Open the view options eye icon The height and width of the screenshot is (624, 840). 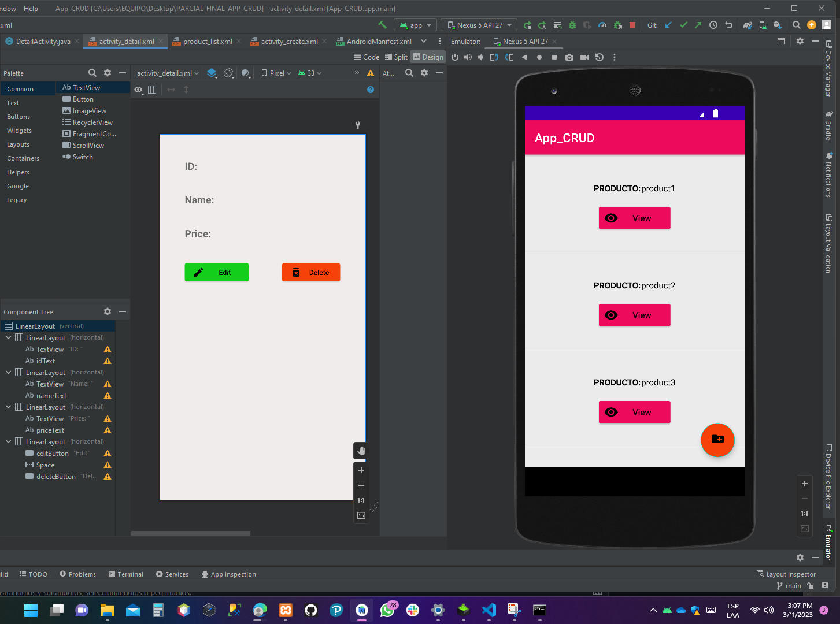pos(138,90)
